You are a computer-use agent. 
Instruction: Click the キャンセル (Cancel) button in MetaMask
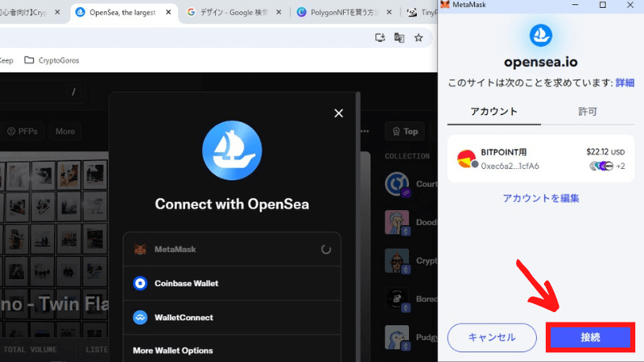click(492, 337)
